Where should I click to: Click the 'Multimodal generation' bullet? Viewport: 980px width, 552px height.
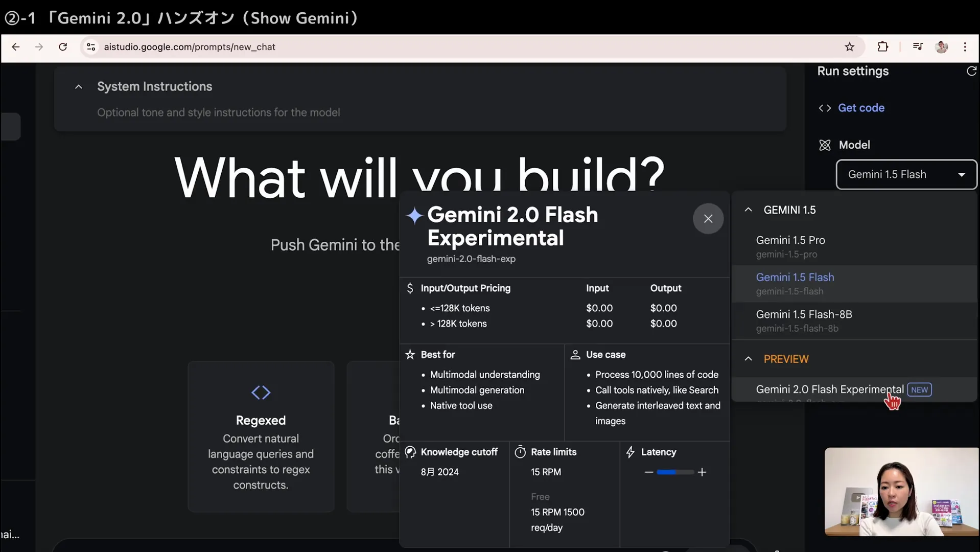[477, 390]
